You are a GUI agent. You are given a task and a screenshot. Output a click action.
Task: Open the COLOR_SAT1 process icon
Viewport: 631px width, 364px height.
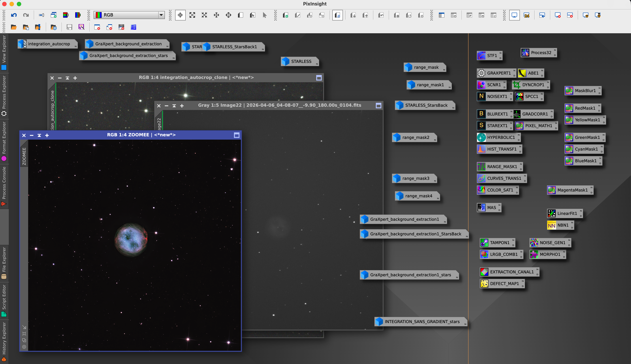498,190
